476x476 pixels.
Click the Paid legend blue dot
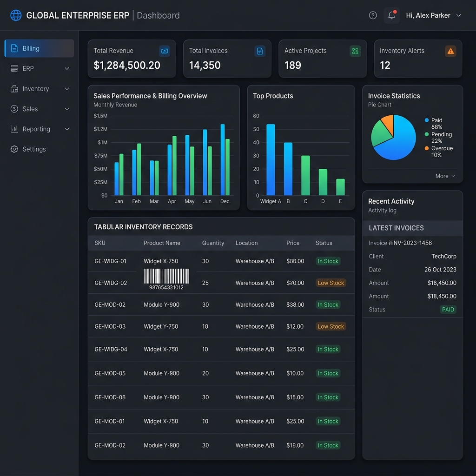point(427,120)
